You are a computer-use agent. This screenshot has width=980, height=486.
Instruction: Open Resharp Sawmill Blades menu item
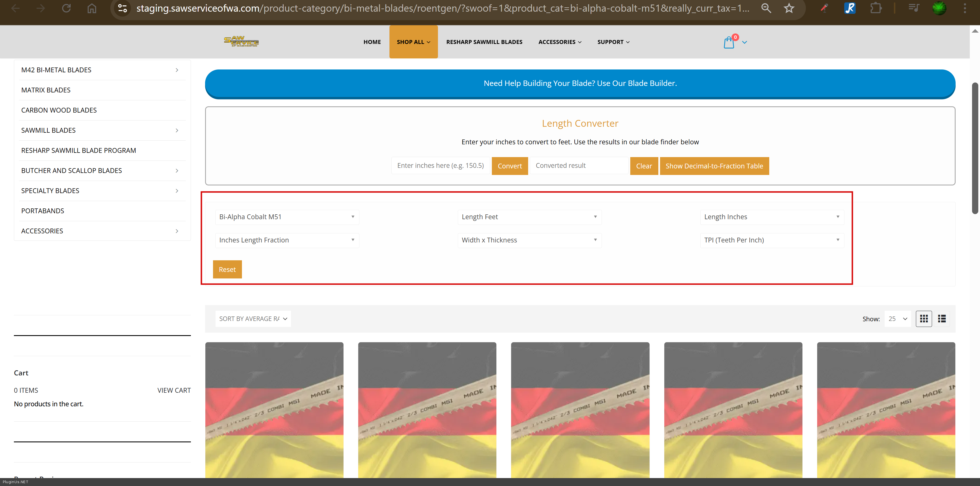(484, 42)
